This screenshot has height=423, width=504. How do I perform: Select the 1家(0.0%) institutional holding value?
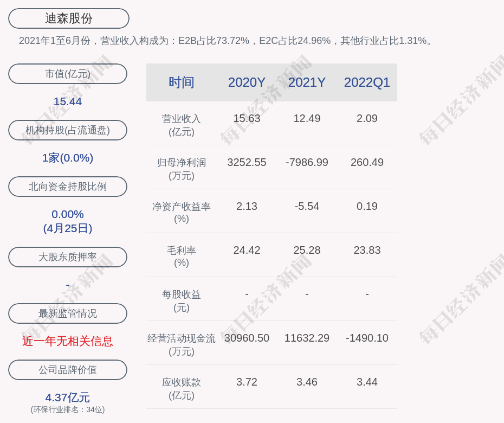(x=68, y=158)
